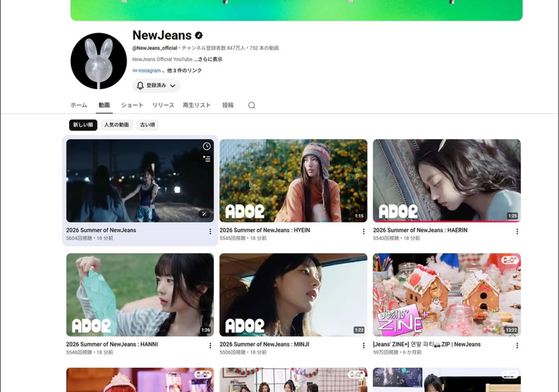This screenshot has height=392, width=559.
Task: Click the 1:15 duration badge on HYEIN thumbnail
Action: [359, 216]
